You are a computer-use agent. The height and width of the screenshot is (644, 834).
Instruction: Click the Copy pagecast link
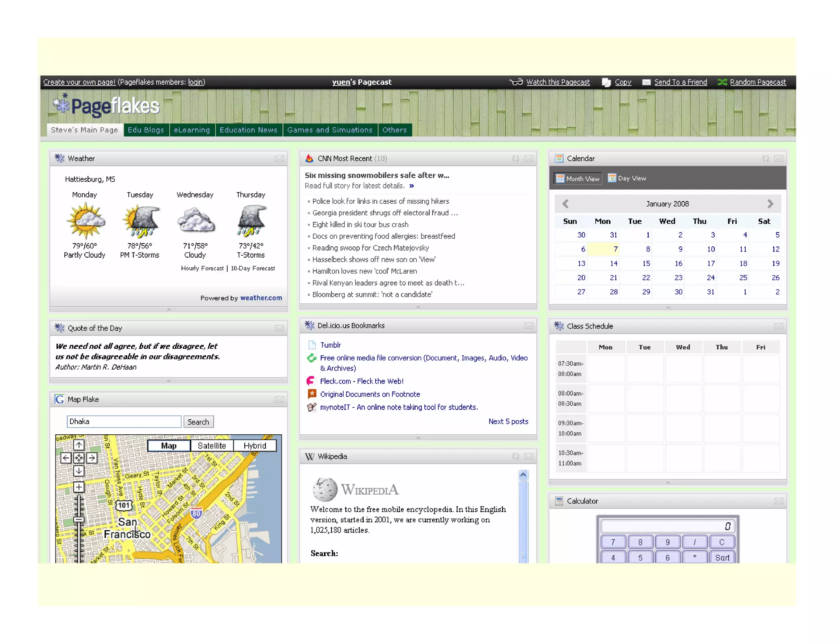coord(623,82)
